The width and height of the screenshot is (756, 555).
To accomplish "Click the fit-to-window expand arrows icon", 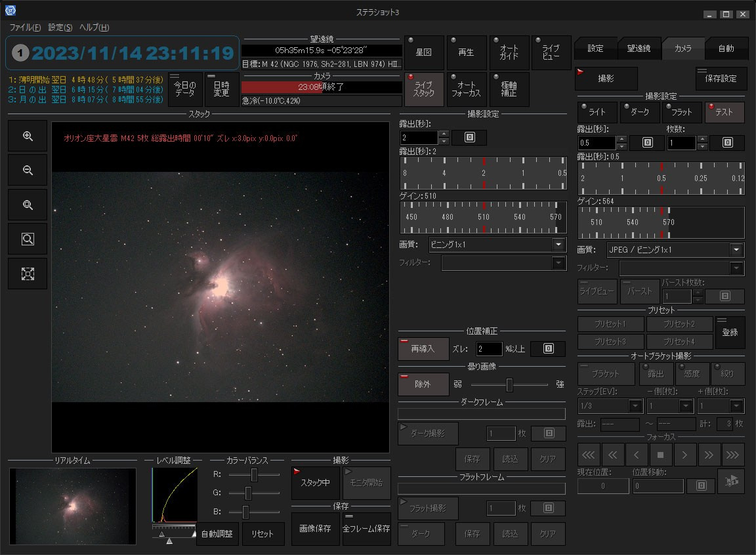I will (x=28, y=274).
